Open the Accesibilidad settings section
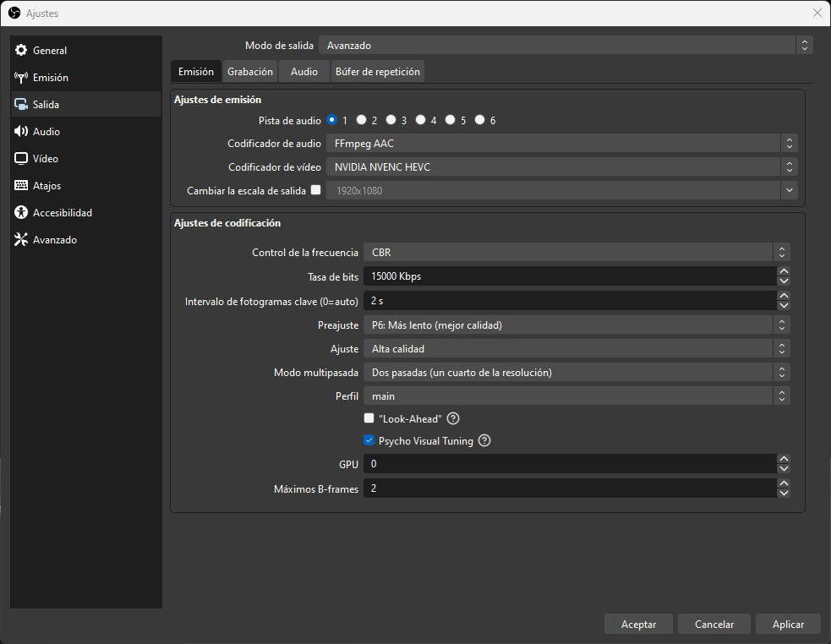Screen dimensions: 831x644 pos(86,212)
